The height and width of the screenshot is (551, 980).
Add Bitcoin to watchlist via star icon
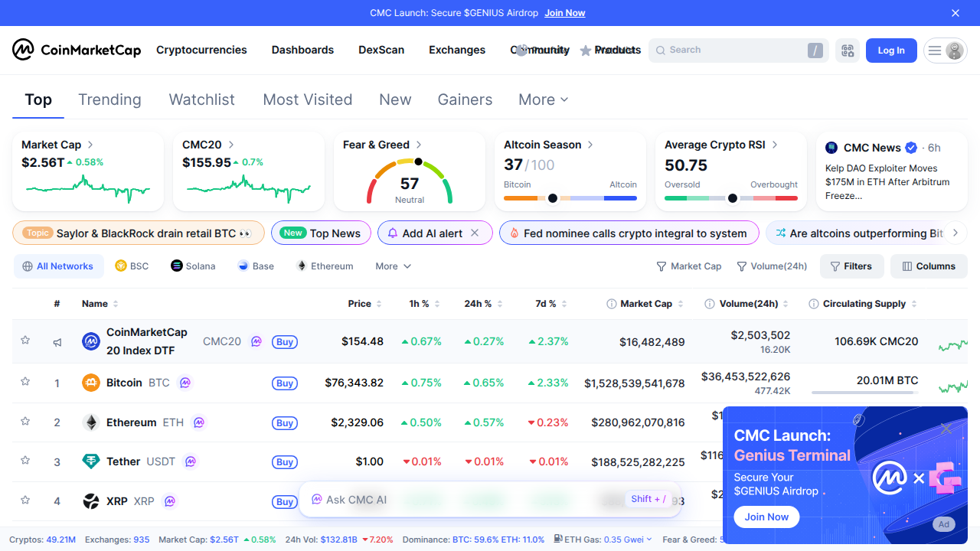coord(24,383)
